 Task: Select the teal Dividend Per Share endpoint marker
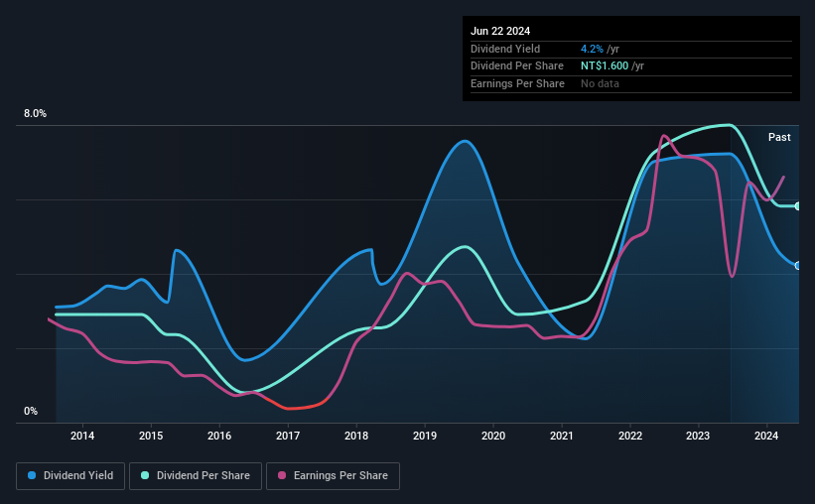click(798, 206)
